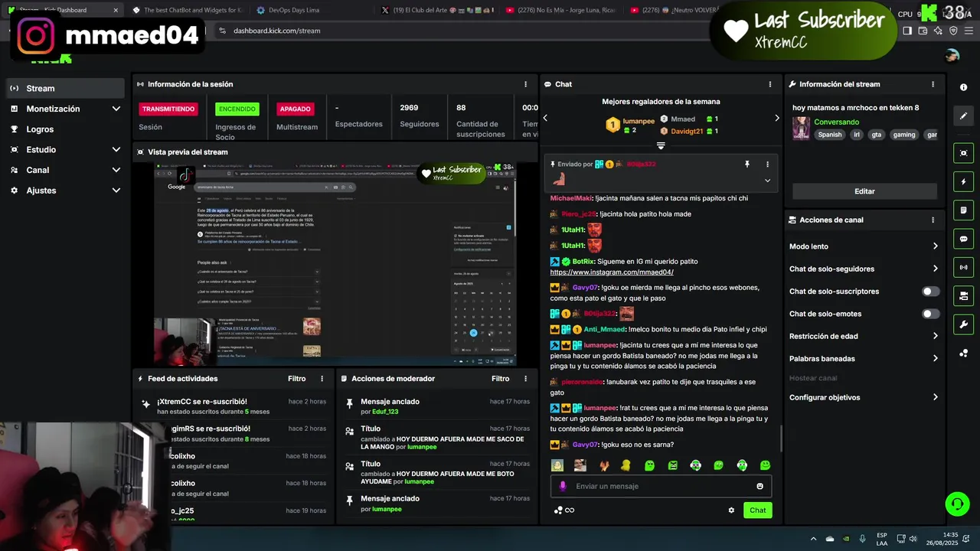
Task: Click the bubbles infinity icon below message box
Action: 564,510
